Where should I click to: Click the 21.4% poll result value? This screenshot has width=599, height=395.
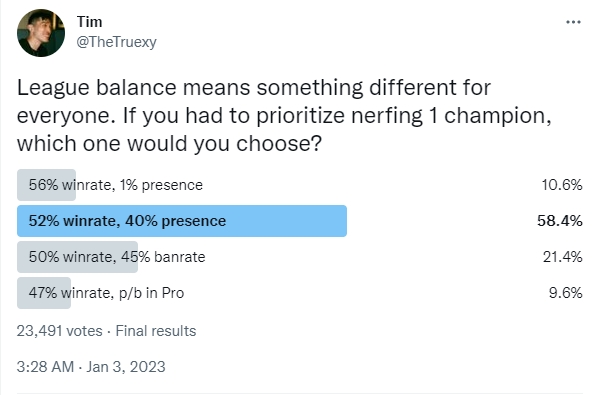click(563, 257)
